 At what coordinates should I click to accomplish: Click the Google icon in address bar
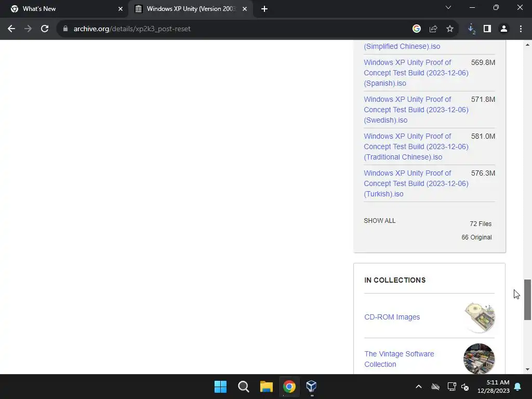pyautogui.click(x=416, y=29)
